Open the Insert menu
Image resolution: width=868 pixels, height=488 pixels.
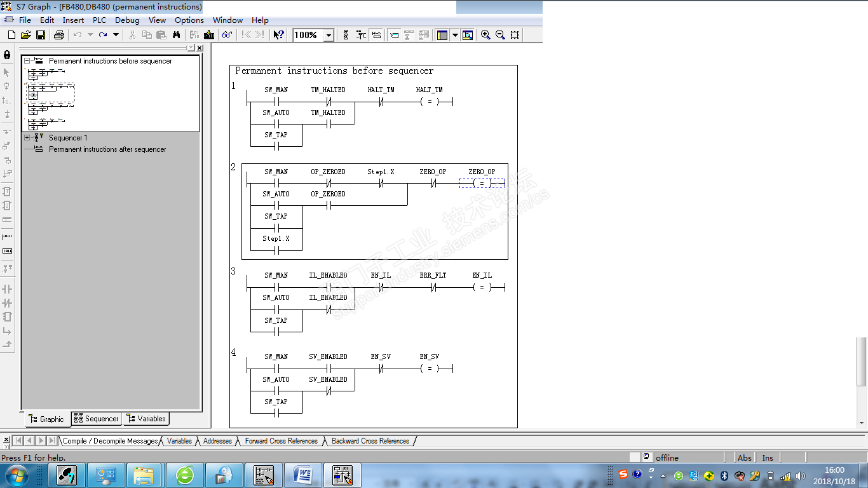tap(73, 20)
